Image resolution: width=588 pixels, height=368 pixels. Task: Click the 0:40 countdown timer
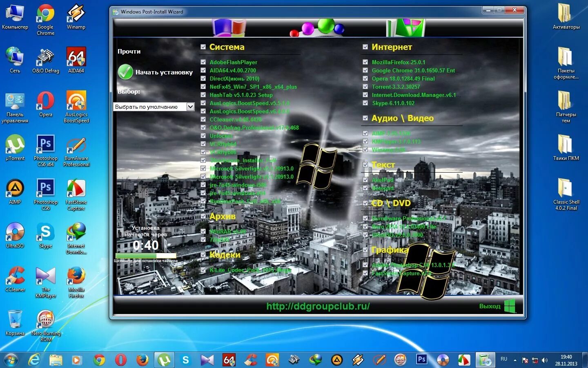146,245
